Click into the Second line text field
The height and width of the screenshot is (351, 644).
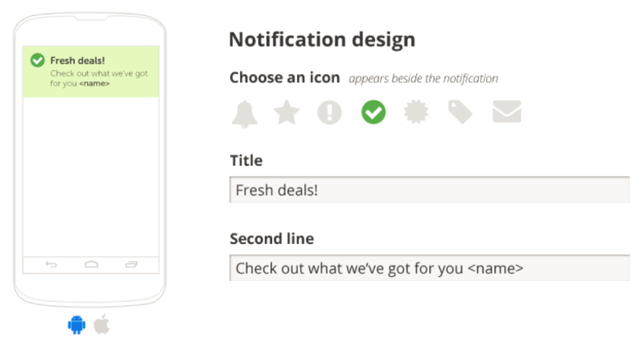pos(430,267)
